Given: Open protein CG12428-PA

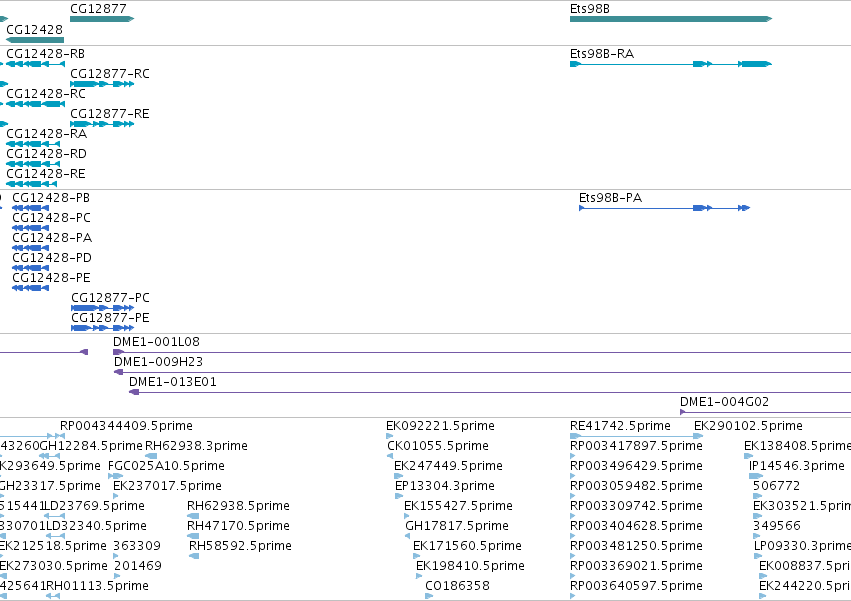Looking at the screenshot, I should pyautogui.click(x=52, y=238).
